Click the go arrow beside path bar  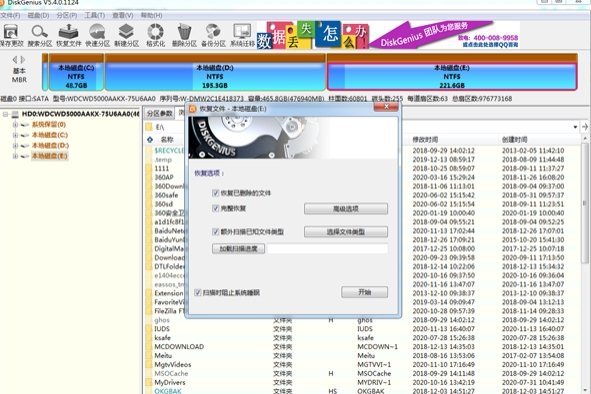tap(585, 127)
